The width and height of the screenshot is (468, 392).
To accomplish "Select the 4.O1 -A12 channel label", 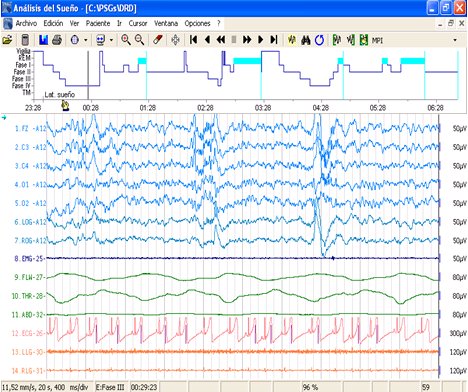I will click(30, 184).
